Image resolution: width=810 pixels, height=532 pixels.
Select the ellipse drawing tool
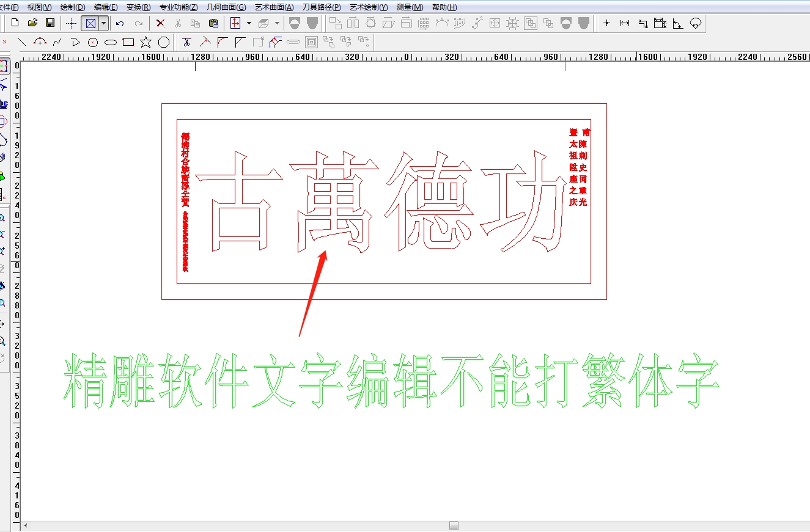pos(111,42)
